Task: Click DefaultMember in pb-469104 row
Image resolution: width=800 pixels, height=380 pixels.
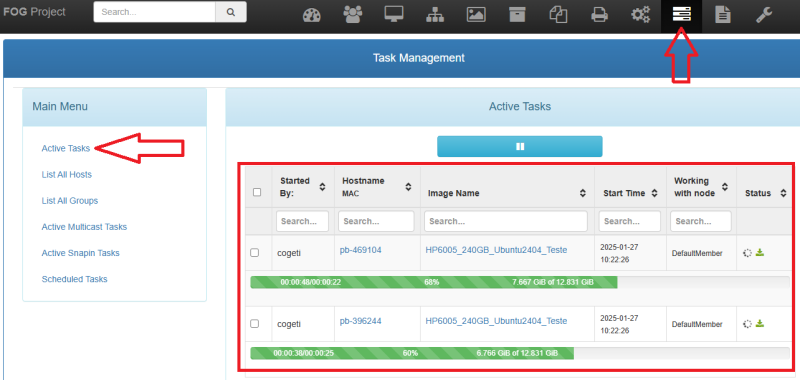Action: (x=697, y=254)
